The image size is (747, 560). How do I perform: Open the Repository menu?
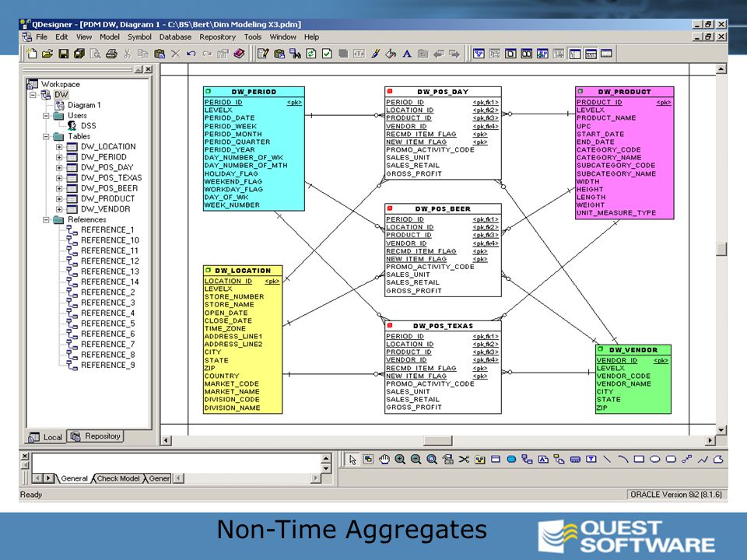coord(217,37)
